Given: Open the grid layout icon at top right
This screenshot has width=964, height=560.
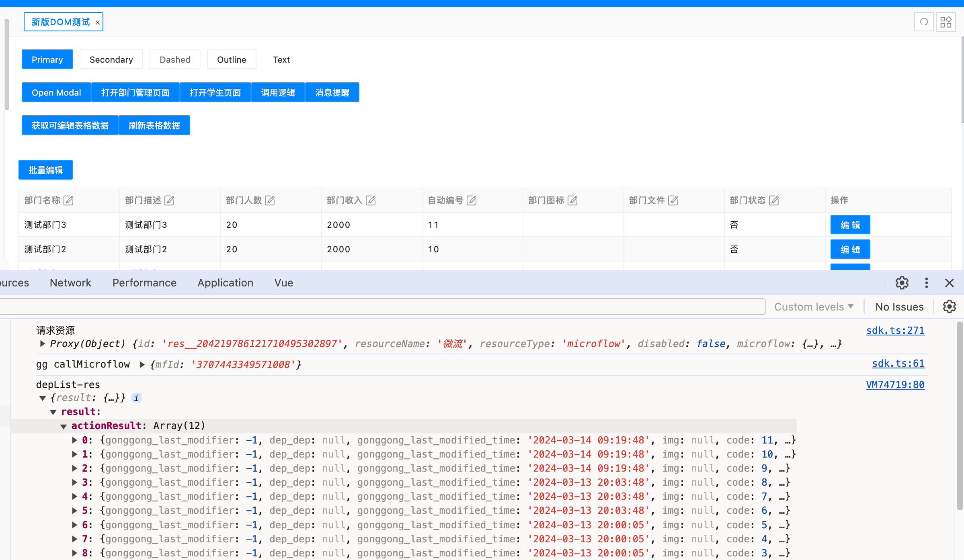Looking at the screenshot, I should point(946,22).
